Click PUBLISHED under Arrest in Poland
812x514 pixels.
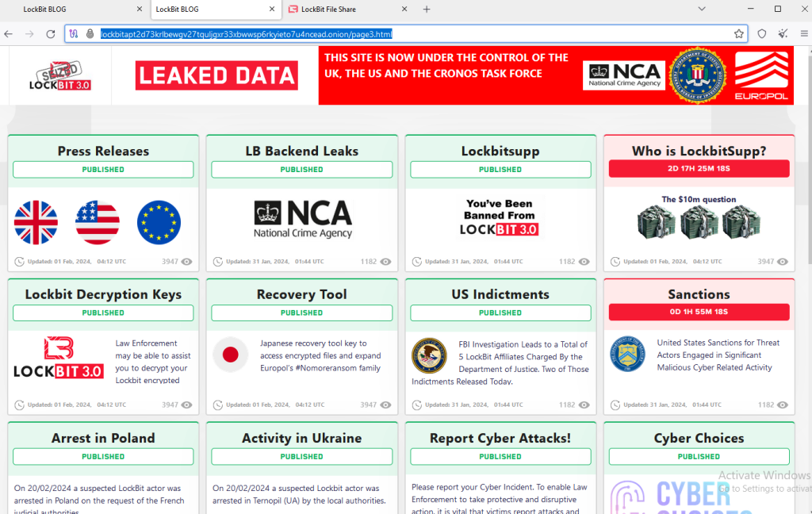(x=103, y=456)
